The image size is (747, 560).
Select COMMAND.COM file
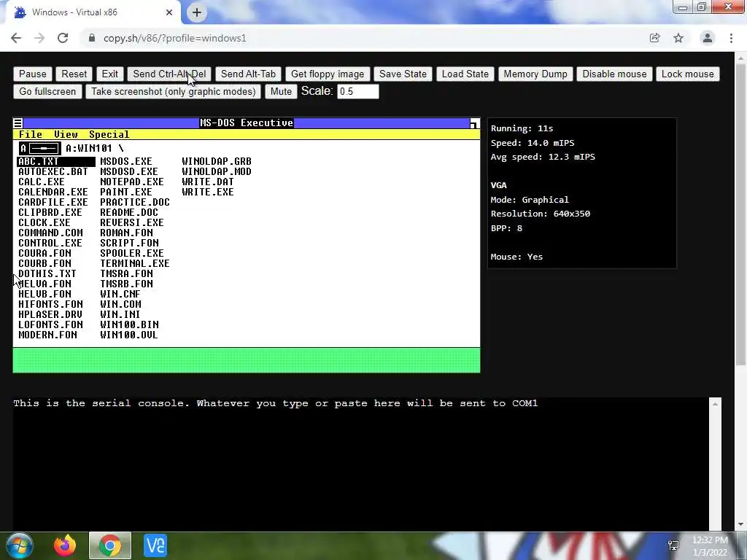[50, 233]
